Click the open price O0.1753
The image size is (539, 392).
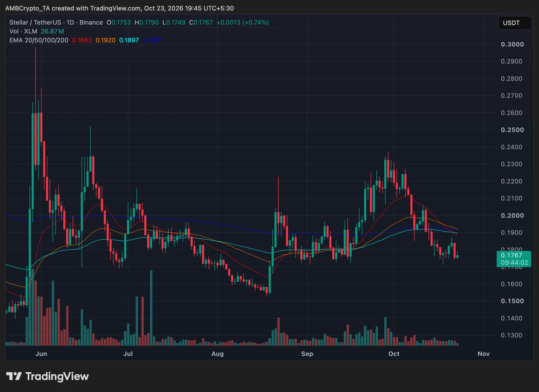pos(119,22)
